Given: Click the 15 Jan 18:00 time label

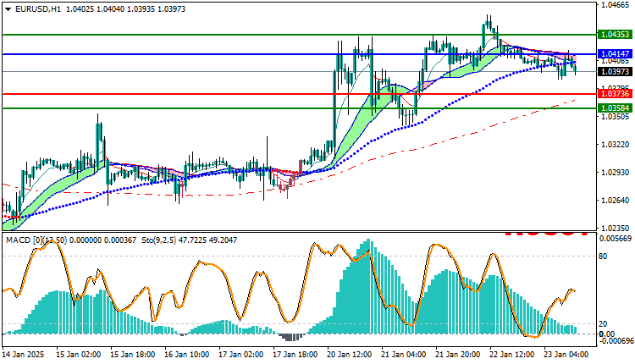Looking at the screenshot, I should (132, 355).
